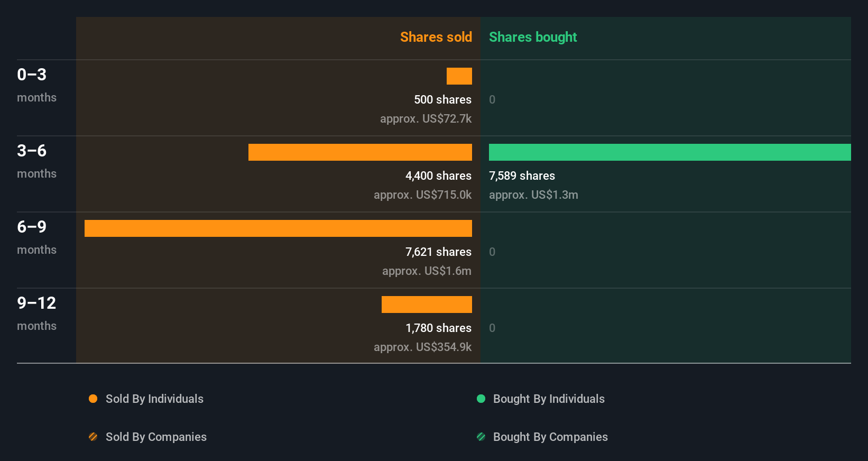Click the 7,621 shares value

click(x=438, y=252)
